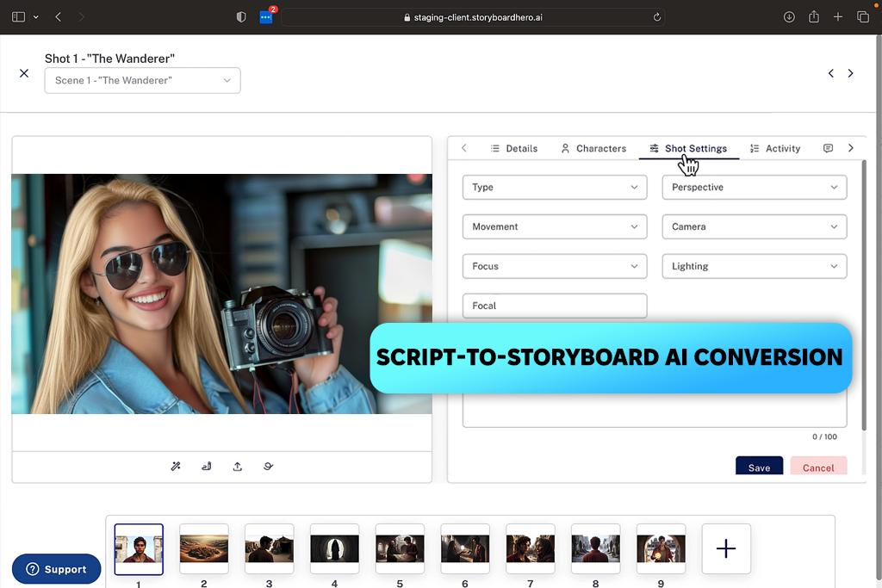882x588 pixels.
Task: Click the sketch draw icon below the image
Action: click(x=207, y=466)
